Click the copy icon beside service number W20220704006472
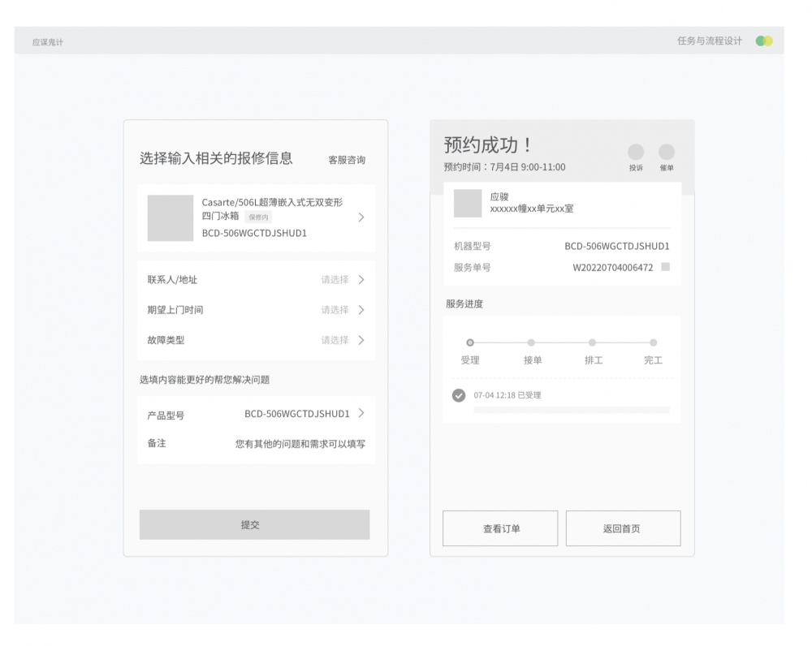Viewport: 812px width, 646px height. click(x=666, y=267)
